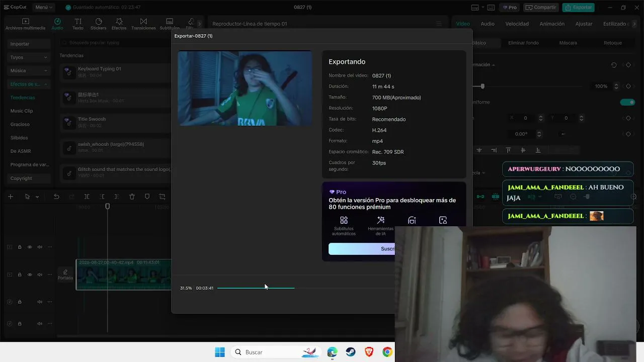Open the Archivos multimedia panel

pos(25,24)
